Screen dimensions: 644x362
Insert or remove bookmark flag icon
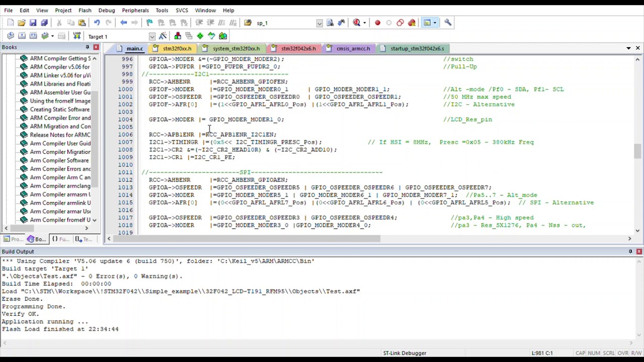click(x=149, y=23)
